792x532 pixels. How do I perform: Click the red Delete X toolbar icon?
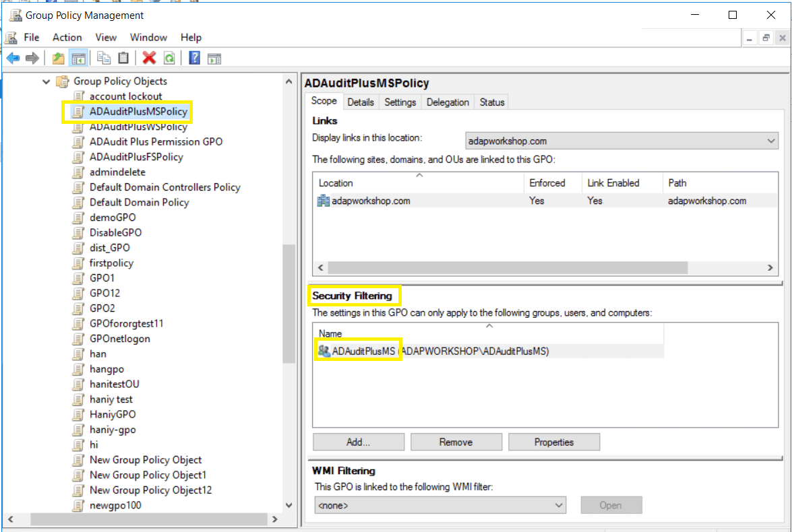pyautogui.click(x=149, y=59)
